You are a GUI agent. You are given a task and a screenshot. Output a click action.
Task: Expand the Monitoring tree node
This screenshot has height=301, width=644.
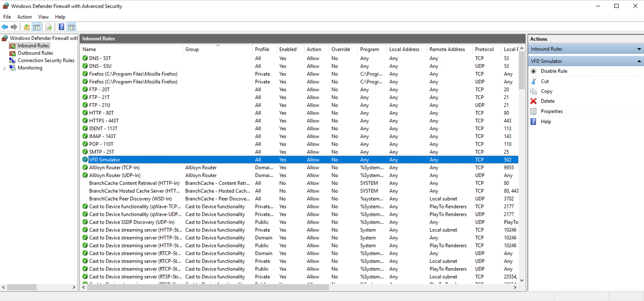coord(5,68)
